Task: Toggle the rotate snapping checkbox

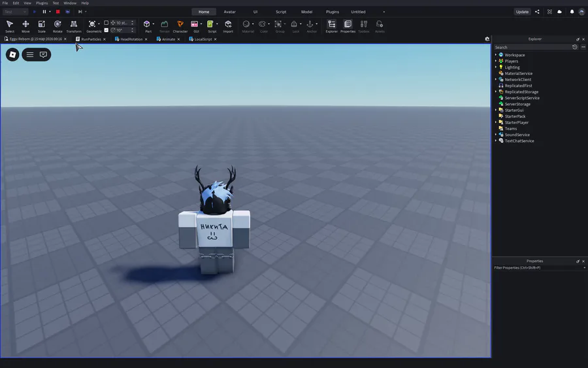Action: 106,30
